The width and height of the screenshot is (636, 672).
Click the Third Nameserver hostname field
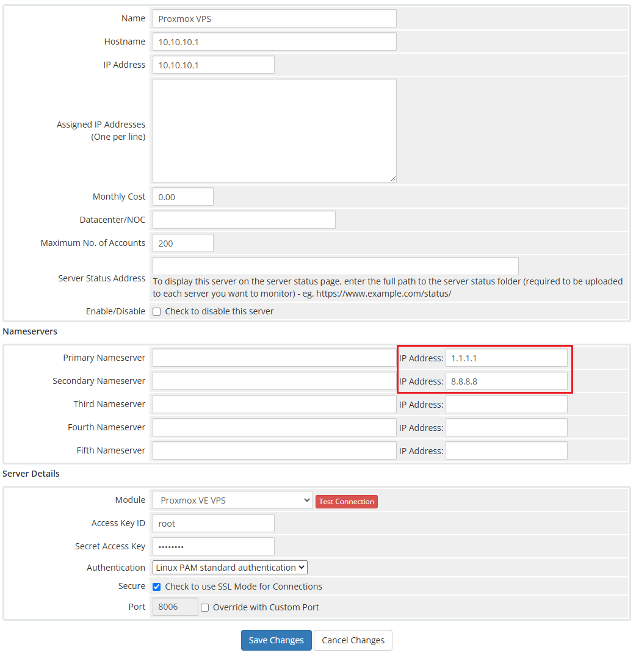coord(274,404)
